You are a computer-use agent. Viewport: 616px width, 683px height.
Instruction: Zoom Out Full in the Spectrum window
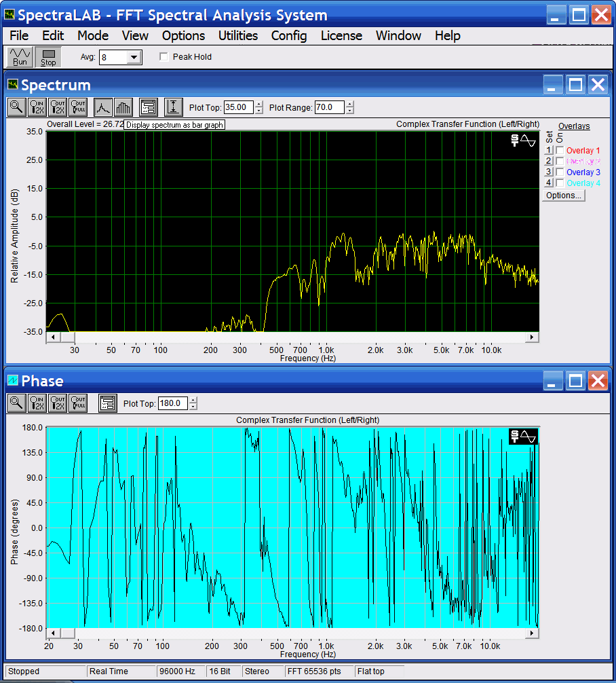click(x=78, y=107)
